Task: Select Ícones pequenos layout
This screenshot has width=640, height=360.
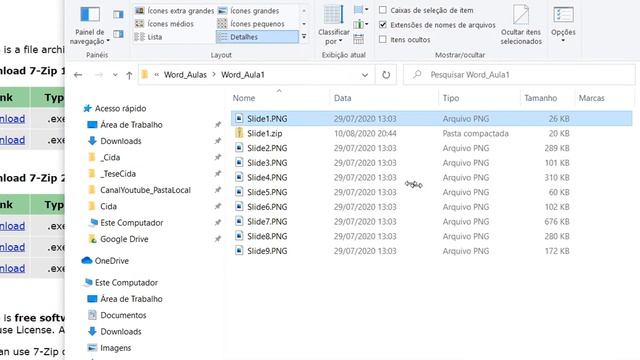Action: [251, 24]
